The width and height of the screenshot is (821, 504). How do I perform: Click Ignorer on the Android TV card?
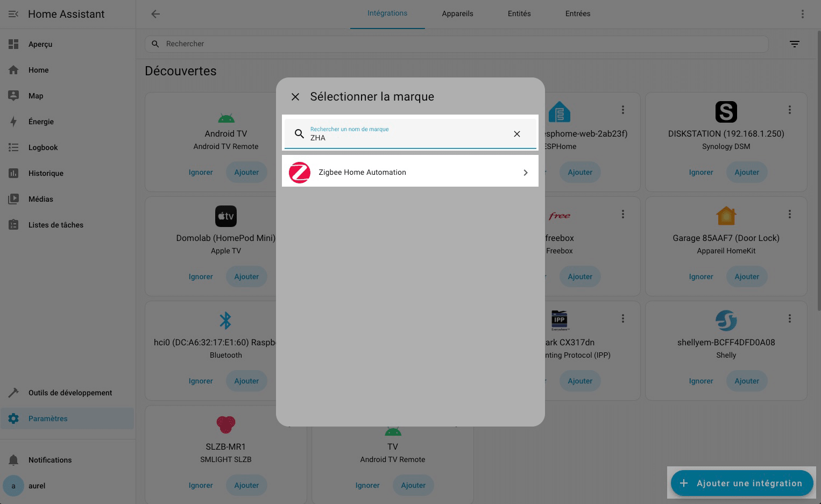pos(201,173)
